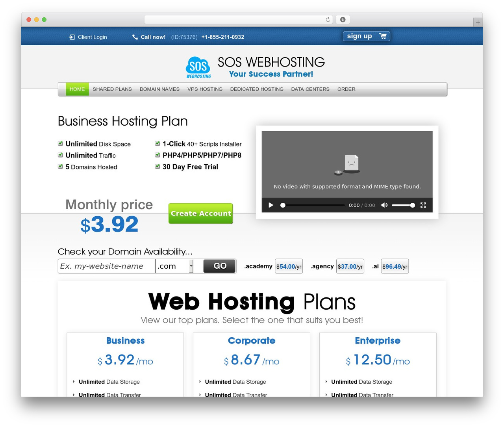Screen dimensions: 504x427
Task: Click the browser address bar
Action: [239, 20]
